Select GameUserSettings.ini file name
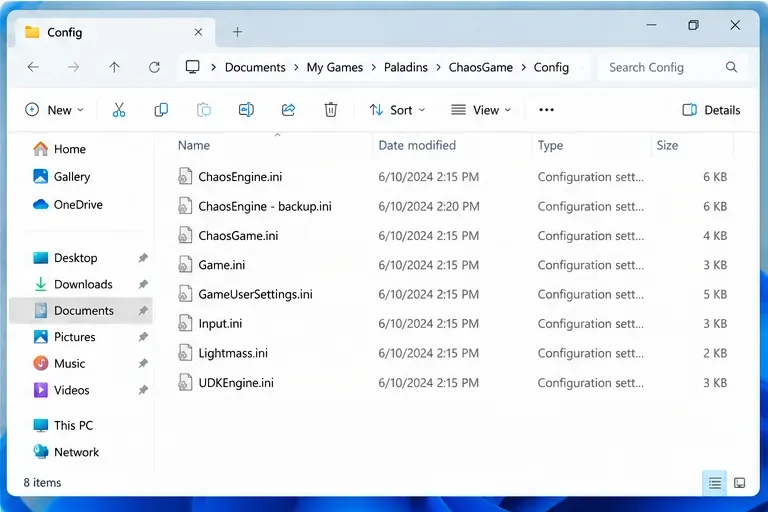Screen dimensions: 768x512 [x=255, y=294]
